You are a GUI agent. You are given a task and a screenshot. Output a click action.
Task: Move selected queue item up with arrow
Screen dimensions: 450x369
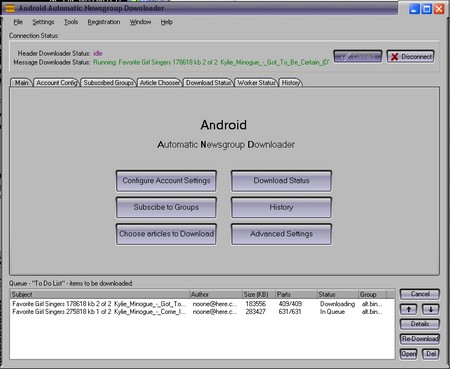pyautogui.click(x=409, y=309)
